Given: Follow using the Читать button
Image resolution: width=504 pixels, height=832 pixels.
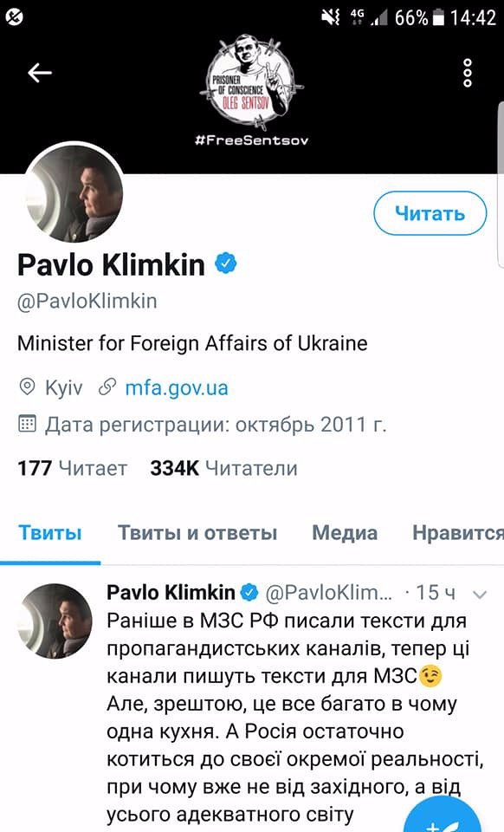Looking at the screenshot, I should (x=430, y=213).
